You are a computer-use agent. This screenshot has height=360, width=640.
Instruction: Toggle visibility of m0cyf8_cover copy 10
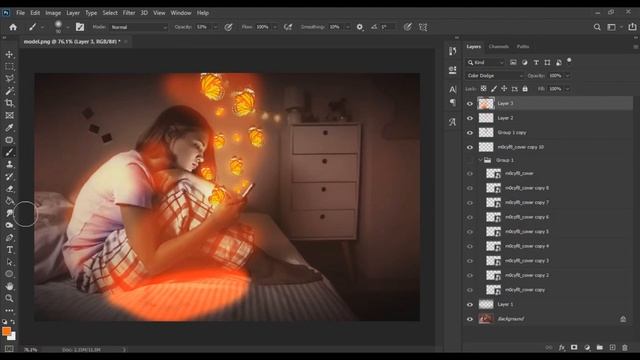[470, 147]
